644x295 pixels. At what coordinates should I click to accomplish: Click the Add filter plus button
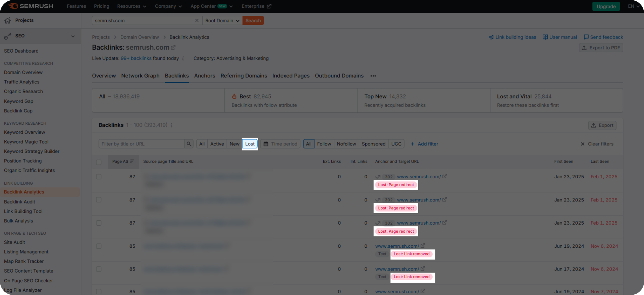point(424,144)
